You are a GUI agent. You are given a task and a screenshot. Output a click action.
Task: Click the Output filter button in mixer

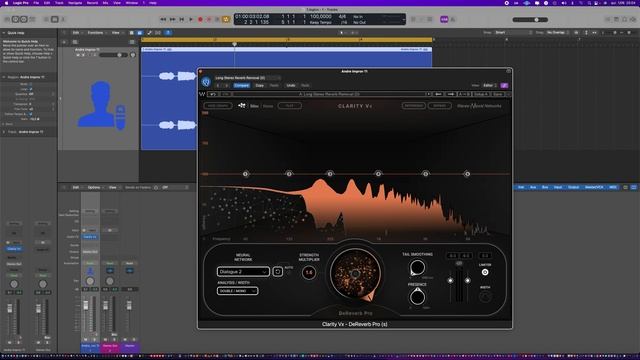click(573, 187)
